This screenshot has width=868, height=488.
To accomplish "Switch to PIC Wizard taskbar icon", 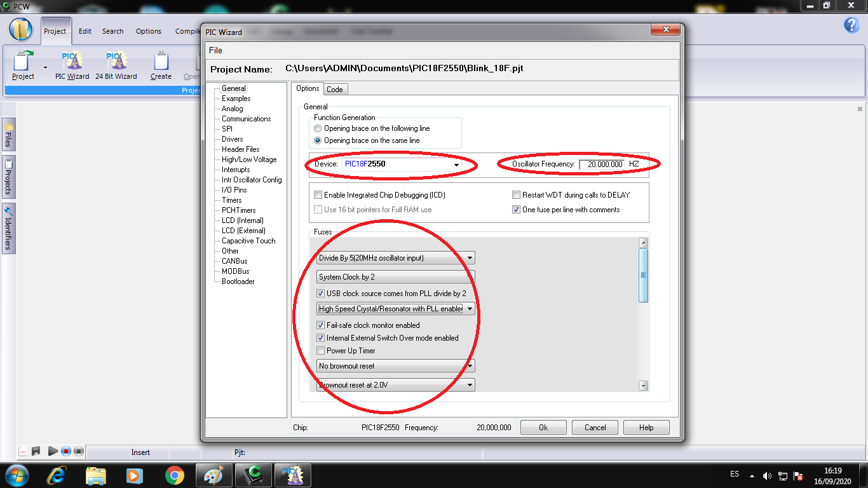I will [x=293, y=475].
